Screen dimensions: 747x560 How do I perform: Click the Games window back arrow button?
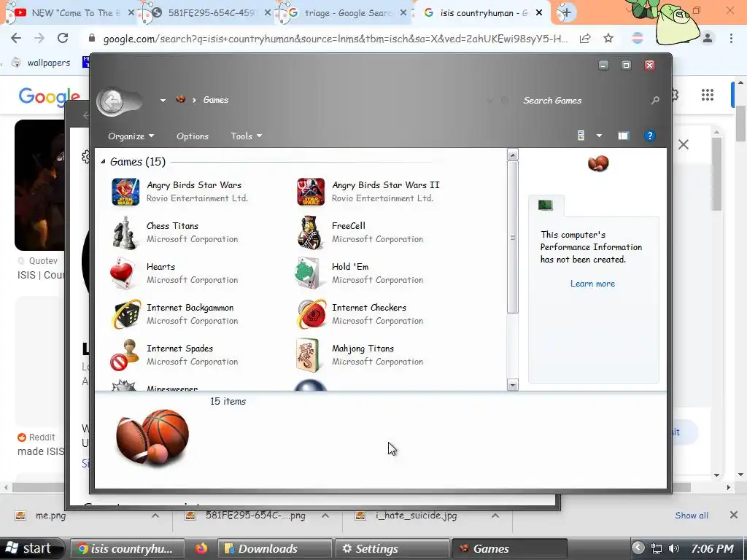[111, 101]
